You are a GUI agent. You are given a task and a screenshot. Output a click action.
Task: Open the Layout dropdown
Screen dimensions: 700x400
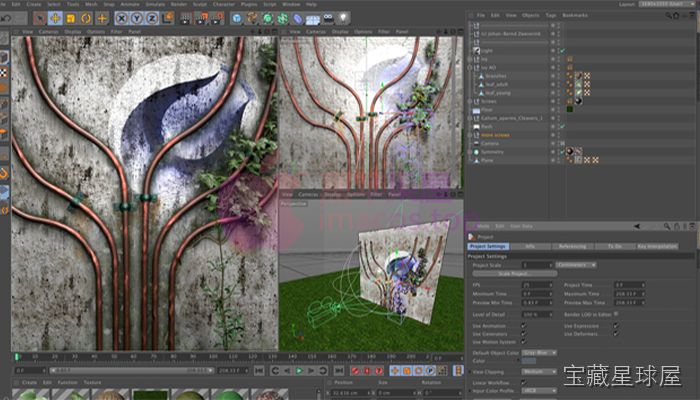coord(666,4)
